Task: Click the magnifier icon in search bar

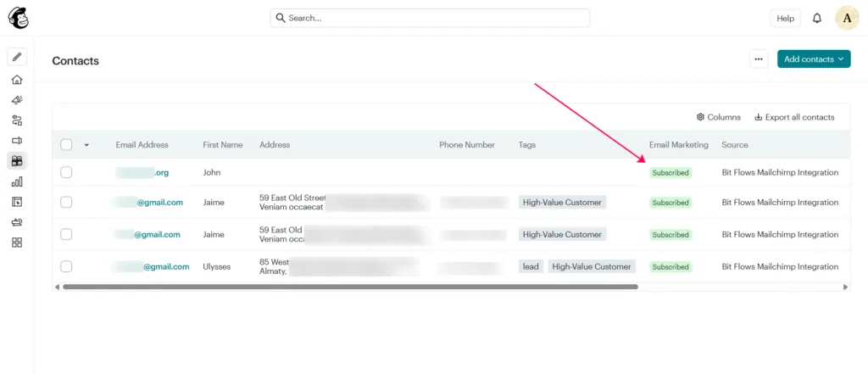Action: [x=281, y=18]
